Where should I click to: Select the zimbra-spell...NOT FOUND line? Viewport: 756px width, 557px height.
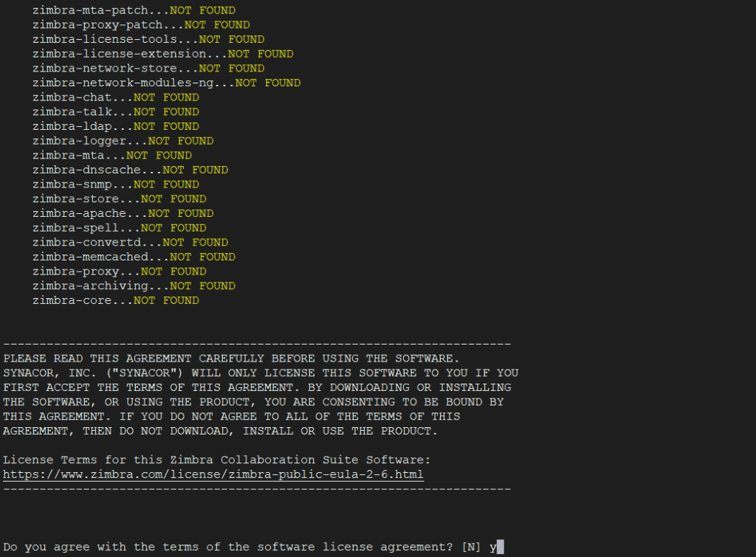120,228
